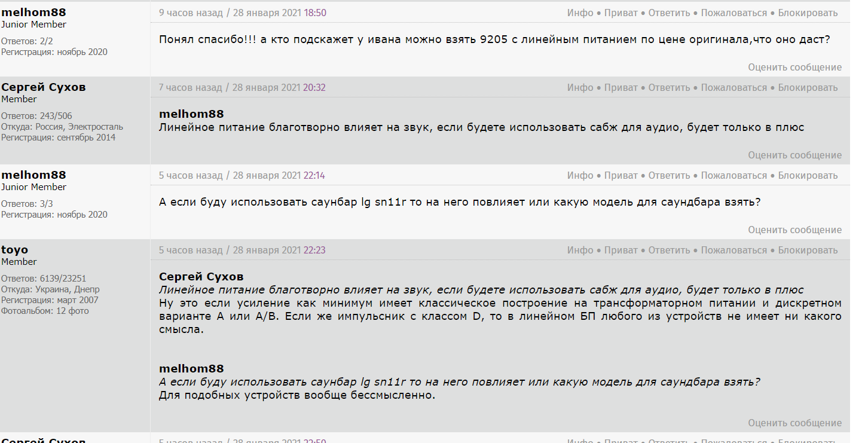Block the 22:14 post author via Блокировать

pyautogui.click(x=808, y=175)
